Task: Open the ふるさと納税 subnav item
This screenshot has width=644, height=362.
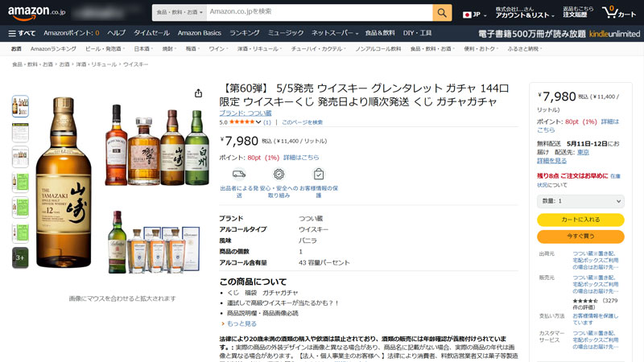Action: [x=524, y=49]
